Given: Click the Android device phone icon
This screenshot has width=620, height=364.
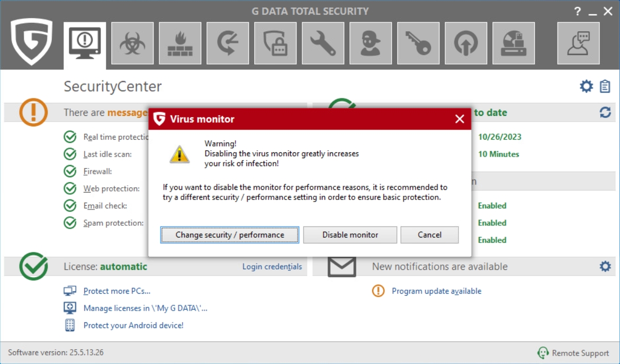Looking at the screenshot, I should pyautogui.click(x=70, y=325).
